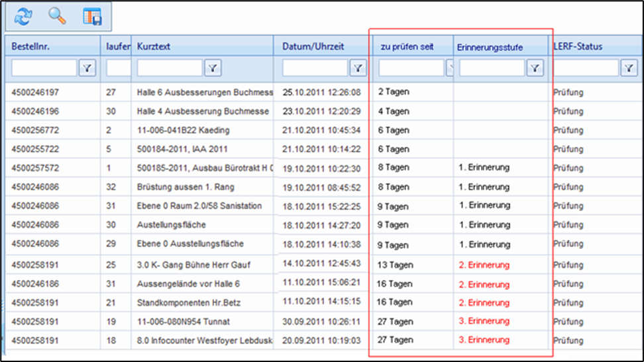Image resolution: width=644 pixels, height=362 pixels.
Task: Click the 'zu prüfen seit' column header
Action: click(407, 47)
